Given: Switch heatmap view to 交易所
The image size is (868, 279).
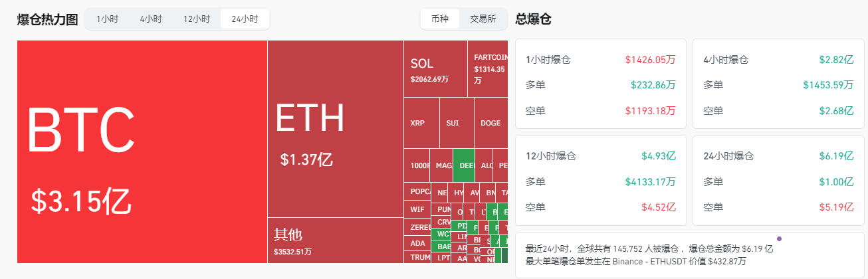Looking at the screenshot, I should tap(483, 19).
